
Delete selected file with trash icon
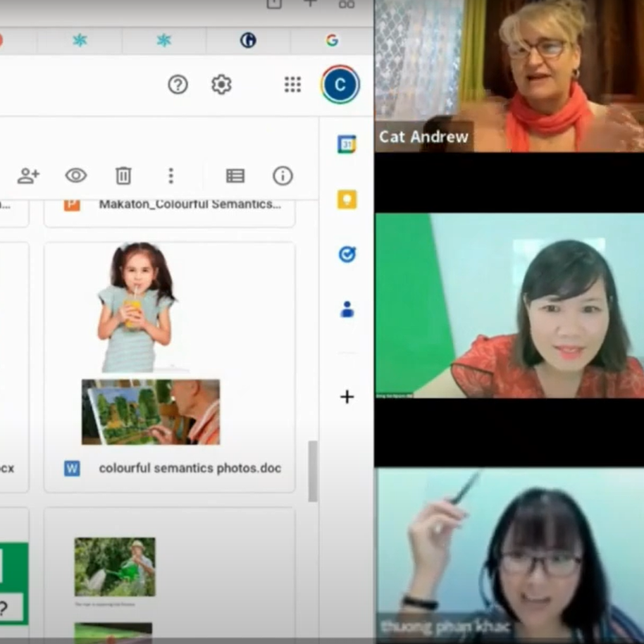123,175
